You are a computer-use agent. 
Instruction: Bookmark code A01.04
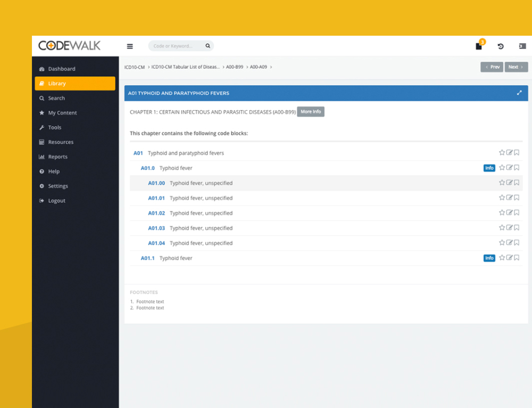pos(517,243)
